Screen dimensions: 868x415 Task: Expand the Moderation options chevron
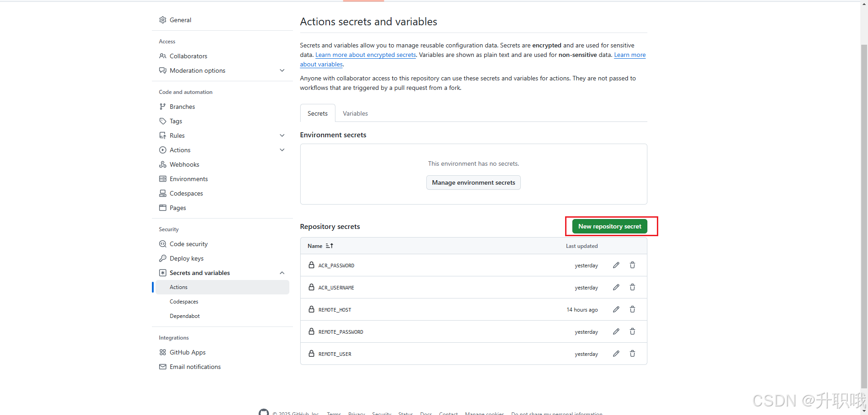(x=282, y=70)
